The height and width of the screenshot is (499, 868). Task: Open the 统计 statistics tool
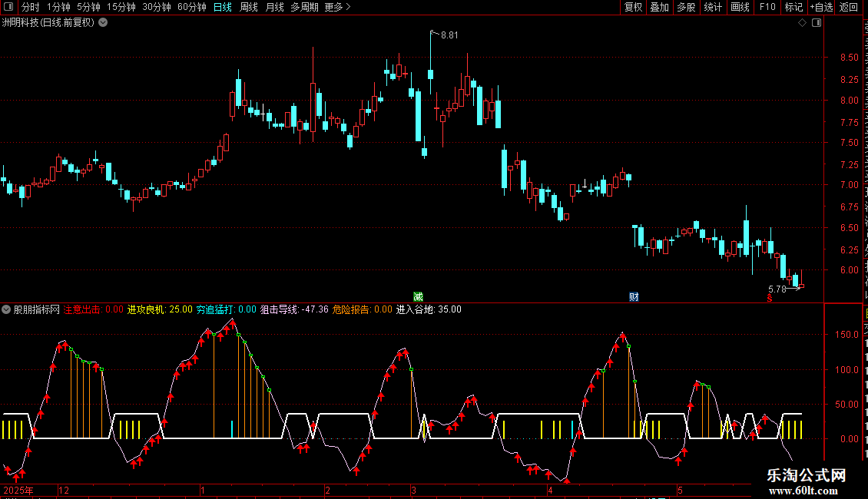713,7
